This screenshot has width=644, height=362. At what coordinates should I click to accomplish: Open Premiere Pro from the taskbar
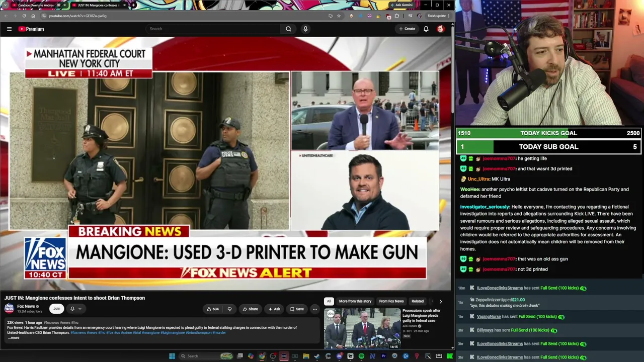[383, 356]
